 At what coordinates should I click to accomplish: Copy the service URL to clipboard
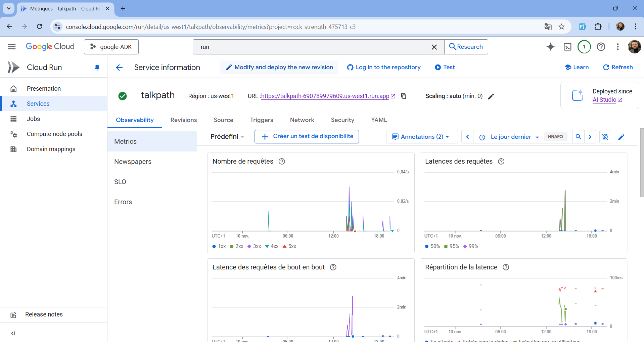404,96
